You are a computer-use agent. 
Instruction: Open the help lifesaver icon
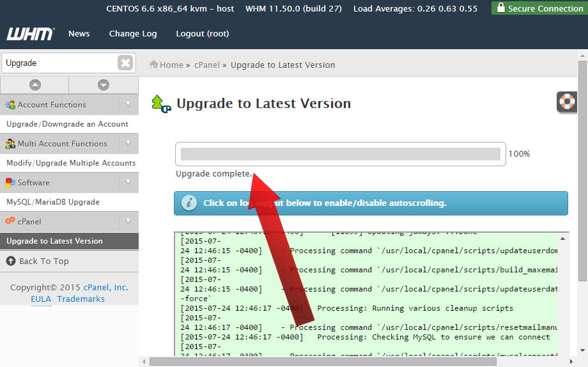[567, 101]
